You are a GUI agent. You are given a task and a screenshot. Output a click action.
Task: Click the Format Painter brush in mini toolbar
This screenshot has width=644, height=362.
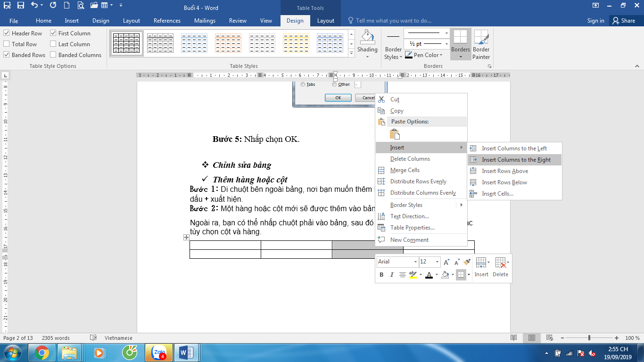[x=467, y=262]
